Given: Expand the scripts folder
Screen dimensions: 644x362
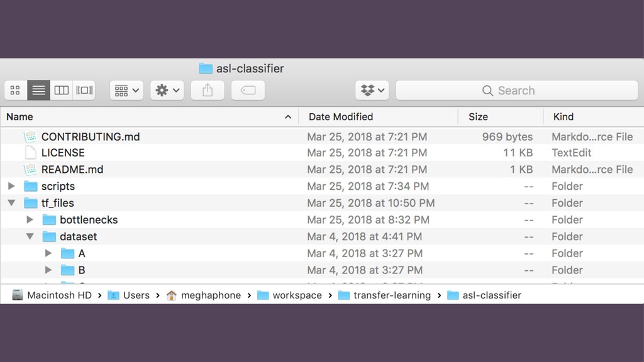Looking at the screenshot, I should pos(11,186).
